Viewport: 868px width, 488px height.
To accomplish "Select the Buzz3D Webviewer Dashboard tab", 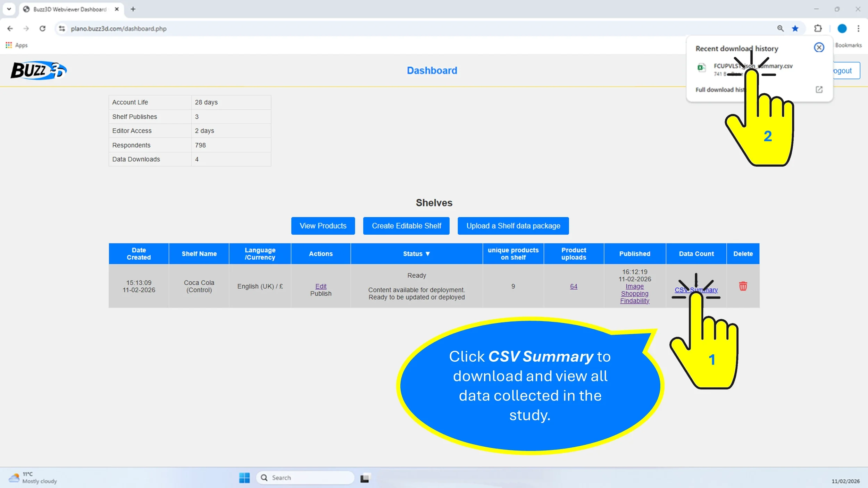I will pyautogui.click(x=69, y=9).
